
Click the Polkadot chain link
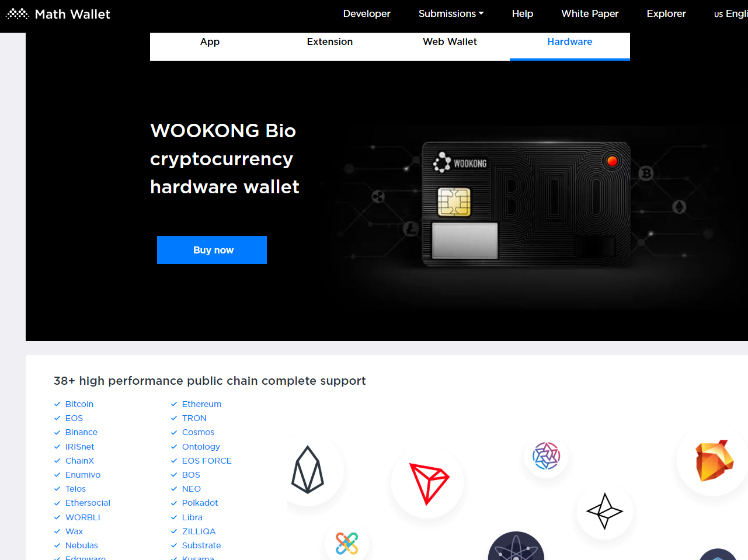pyautogui.click(x=200, y=503)
